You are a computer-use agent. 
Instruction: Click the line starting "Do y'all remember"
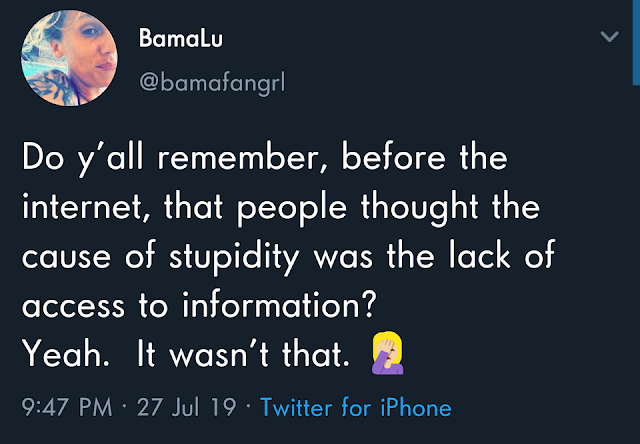tap(264, 160)
